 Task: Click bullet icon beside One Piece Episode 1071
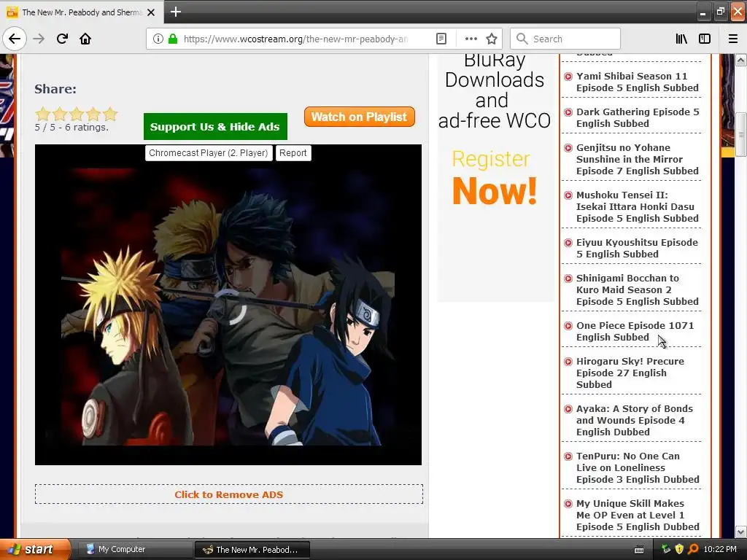point(568,326)
